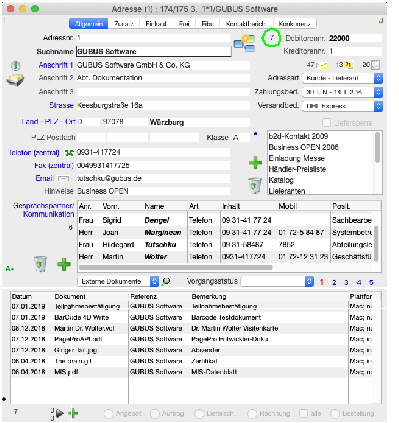This screenshot has width=399, height=423.
Task: Click the Anschrift 1 link label
Action: pos(56,65)
